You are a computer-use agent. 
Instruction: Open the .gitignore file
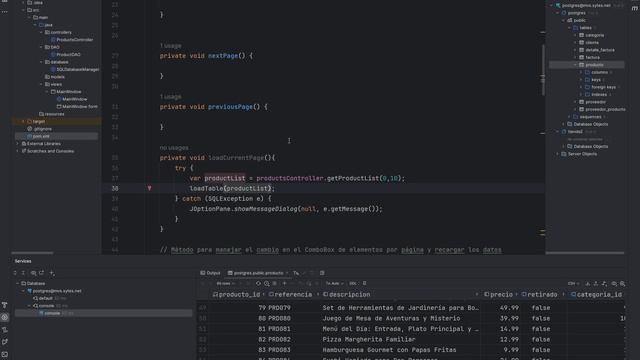(42, 129)
